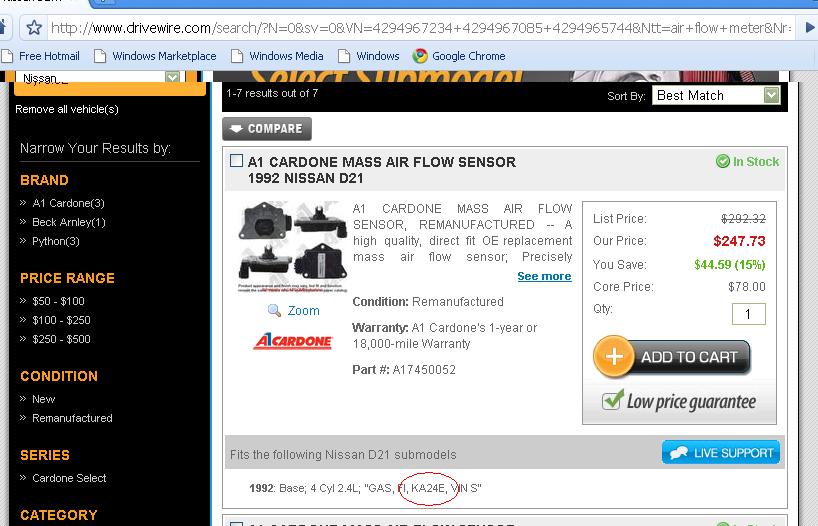The image size is (818, 526).
Task: Open the Windows Marketplace bookmark
Action: tap(155, 56)
